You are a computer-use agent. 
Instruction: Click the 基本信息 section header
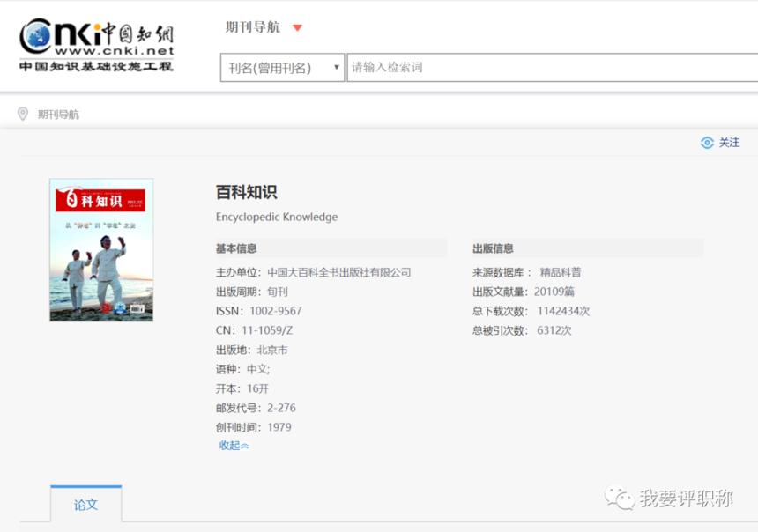point(236,248)
